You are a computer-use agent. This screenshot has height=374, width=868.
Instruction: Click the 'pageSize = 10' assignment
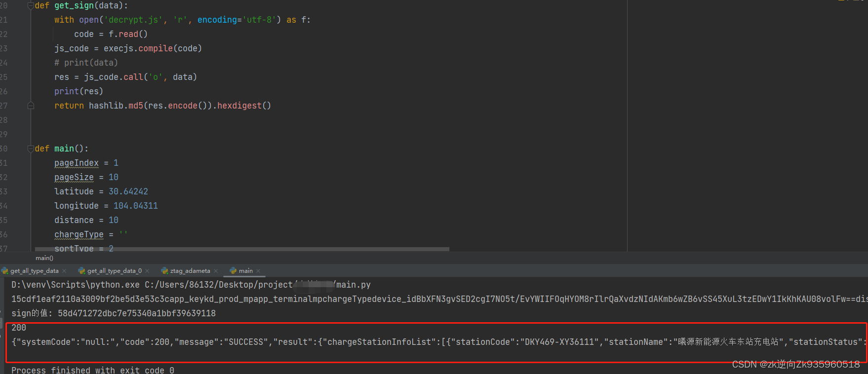click(86, 177)
